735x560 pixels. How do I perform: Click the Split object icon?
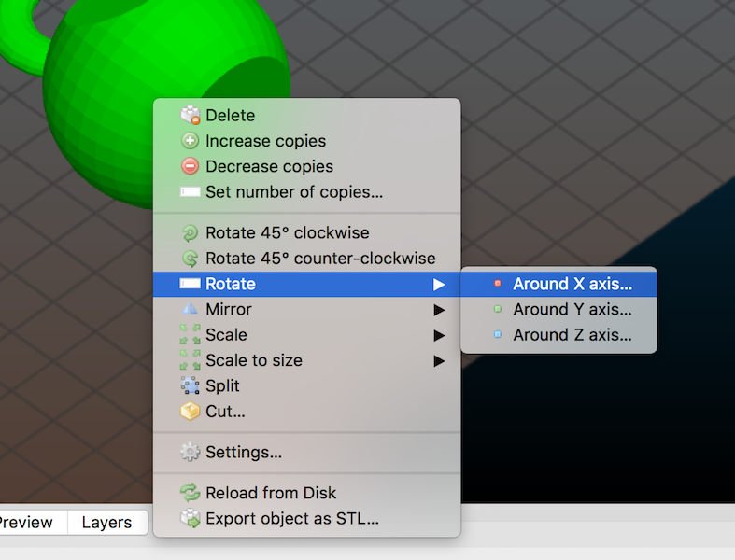[x=190, y=385]
